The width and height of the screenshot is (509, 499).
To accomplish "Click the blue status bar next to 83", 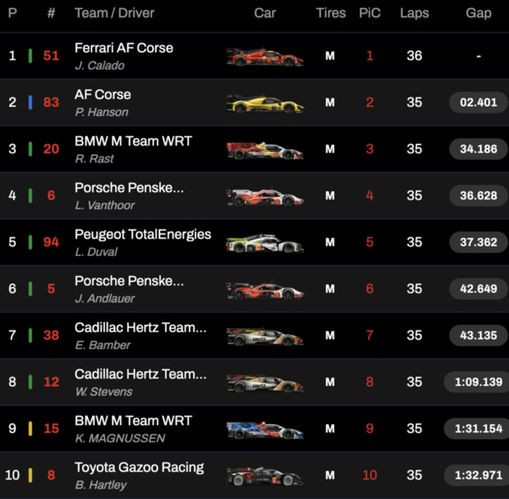I will coord(30,102).
